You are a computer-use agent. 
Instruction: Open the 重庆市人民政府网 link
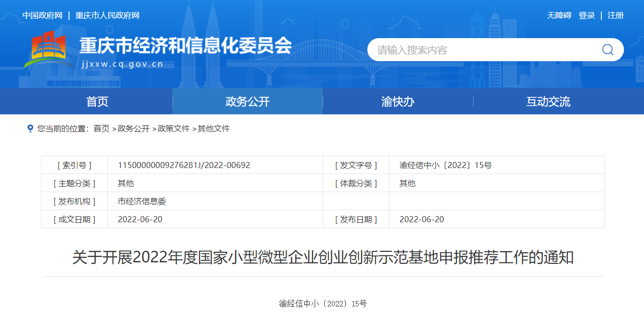[x=107, y=16]
